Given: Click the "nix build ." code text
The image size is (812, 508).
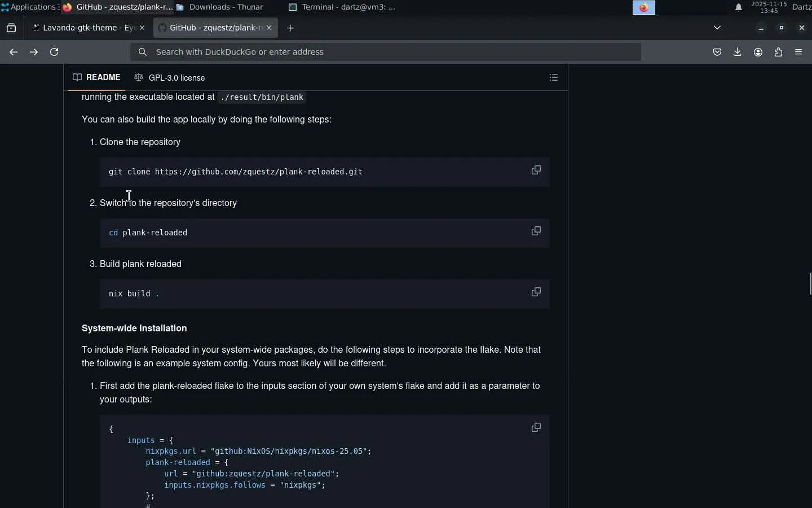Looking at the screenshot, I should tap(134, 294).
